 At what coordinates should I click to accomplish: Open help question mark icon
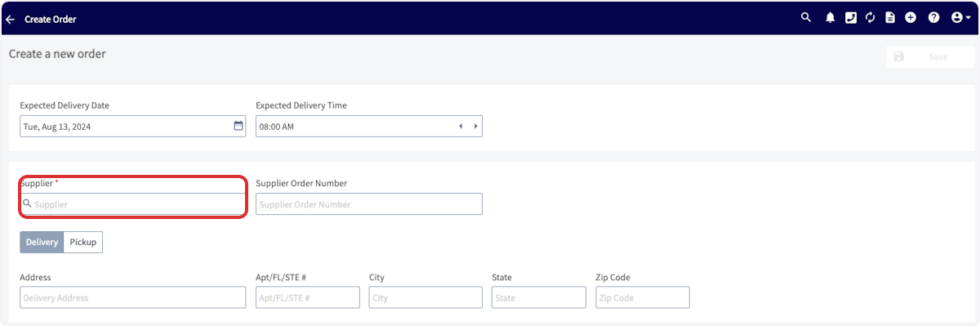933,17
